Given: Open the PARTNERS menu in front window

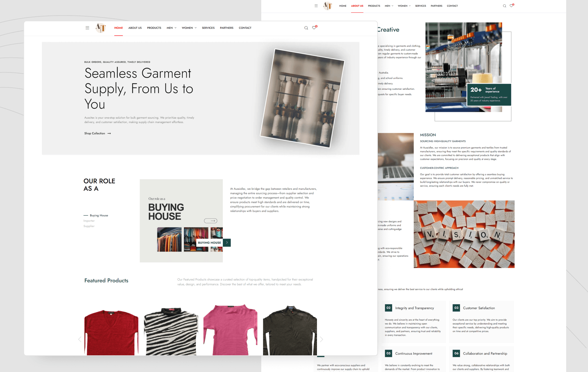Looking at the screenshot, I should click(227, 28).
